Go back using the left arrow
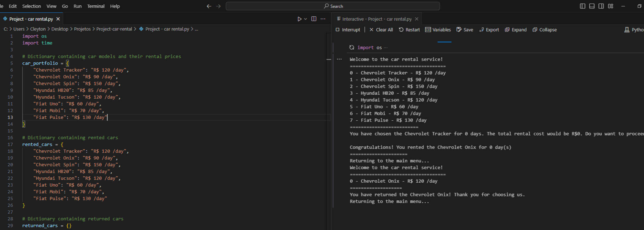Image resolution: width=644 pixels, height=230 pixels. tap(209, 6)
